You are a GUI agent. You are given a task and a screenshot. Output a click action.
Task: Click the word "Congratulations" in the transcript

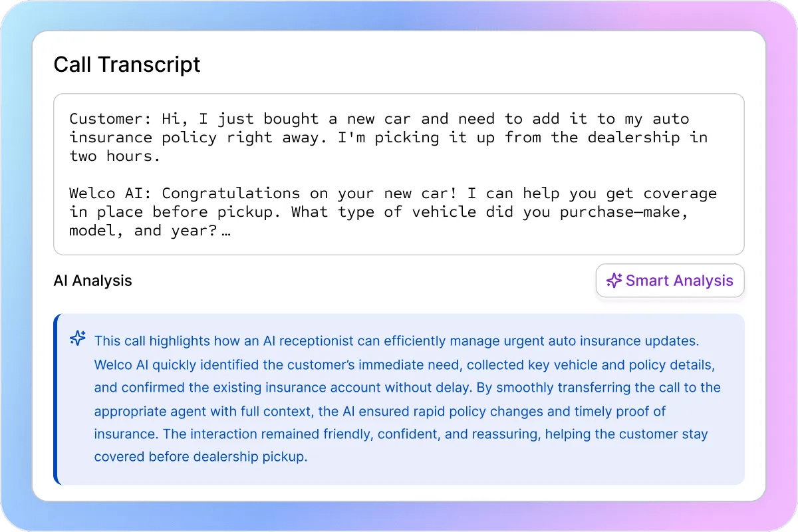pos(231,194)
